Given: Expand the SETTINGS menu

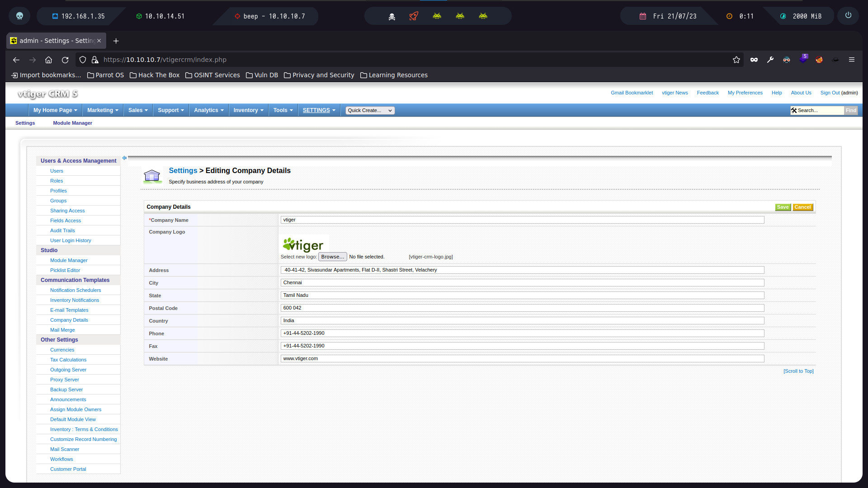Looking at the screenshot, I should (319, 110).
